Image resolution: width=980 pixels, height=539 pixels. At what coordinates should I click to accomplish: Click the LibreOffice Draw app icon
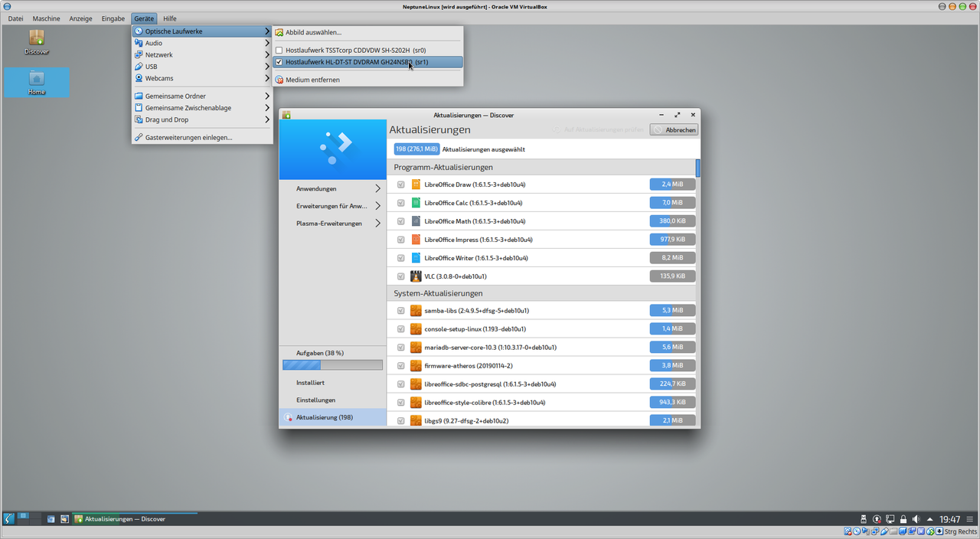coord(416,185)
